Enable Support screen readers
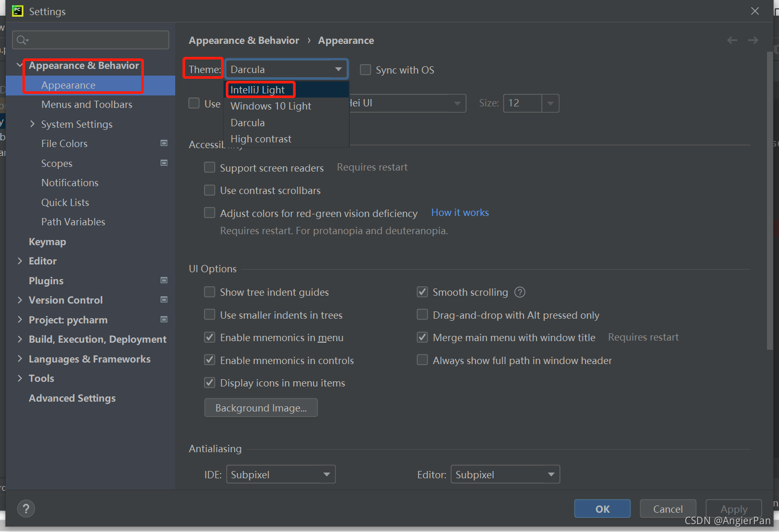Viewport: 779px width, 532px height. point(210,167)
